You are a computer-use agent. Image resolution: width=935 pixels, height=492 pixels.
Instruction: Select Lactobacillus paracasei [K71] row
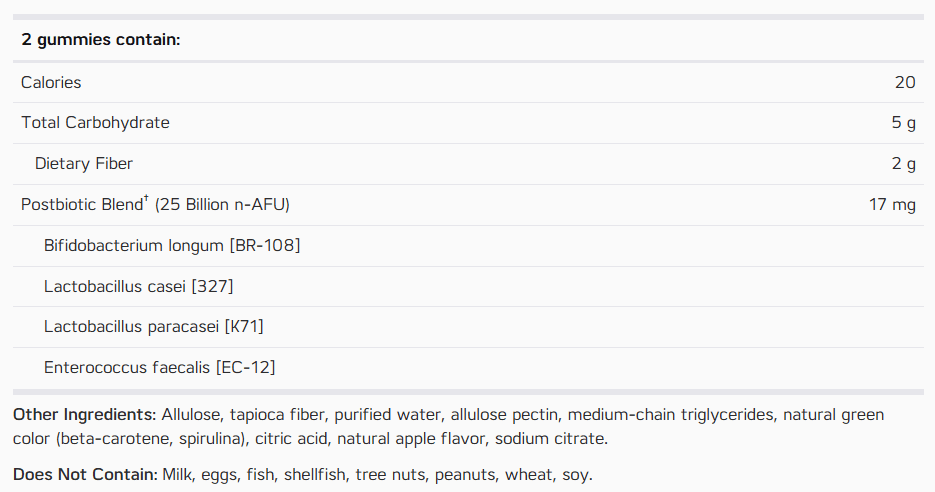[468, 327]
